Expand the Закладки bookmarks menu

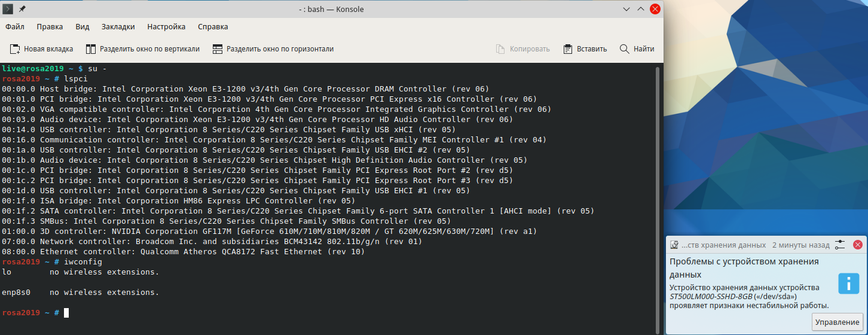tap(118, 27)
